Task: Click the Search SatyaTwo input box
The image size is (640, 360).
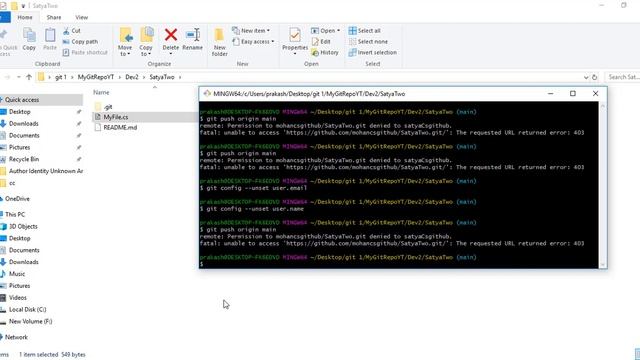Action: click(x=622, y=77)
